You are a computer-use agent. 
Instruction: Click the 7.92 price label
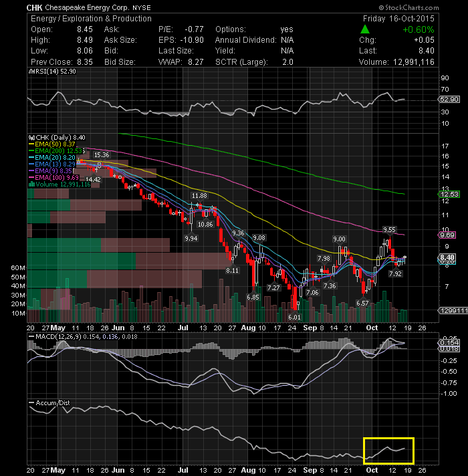(x=395, y=273)
